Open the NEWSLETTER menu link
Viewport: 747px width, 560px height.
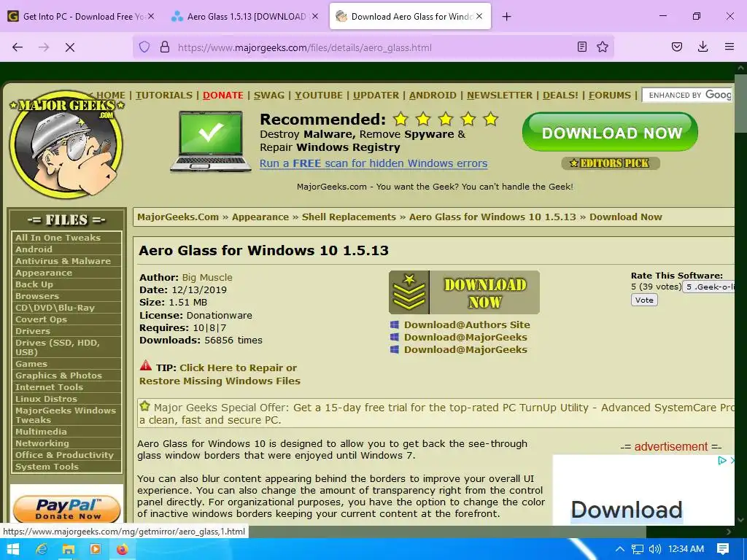(499, 96)
